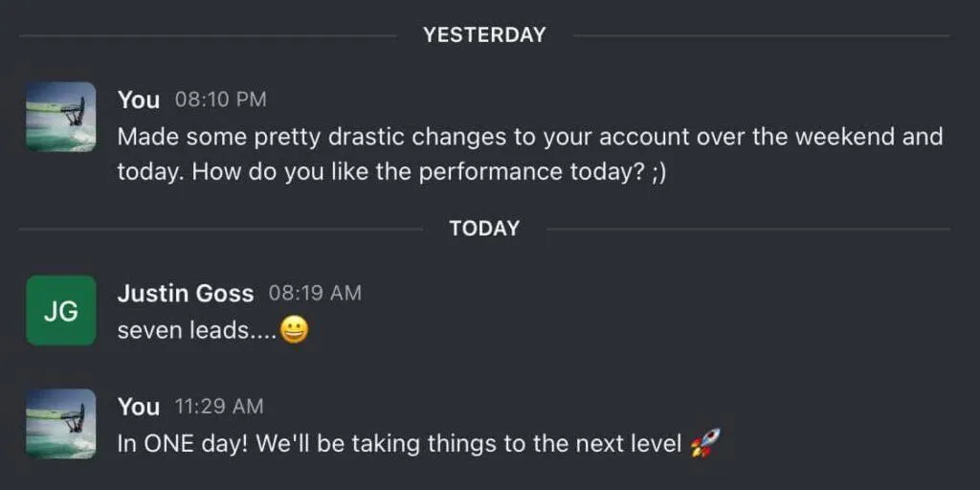This screenshot has width=980, height=490.
Task: Select the TODAY date divider label
Action: point(484,229)
